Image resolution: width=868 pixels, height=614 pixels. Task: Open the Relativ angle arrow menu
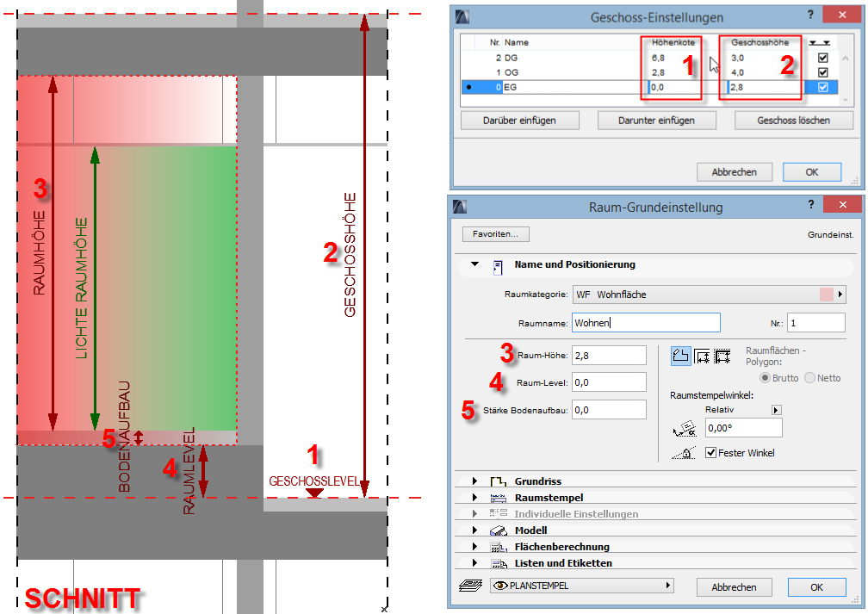[776, 410]
